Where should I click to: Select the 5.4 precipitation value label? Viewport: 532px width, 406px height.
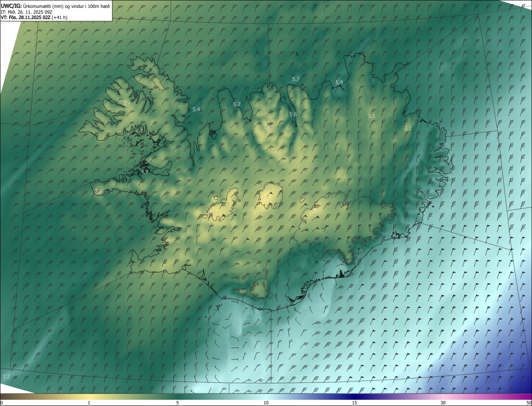coord(196,109)
